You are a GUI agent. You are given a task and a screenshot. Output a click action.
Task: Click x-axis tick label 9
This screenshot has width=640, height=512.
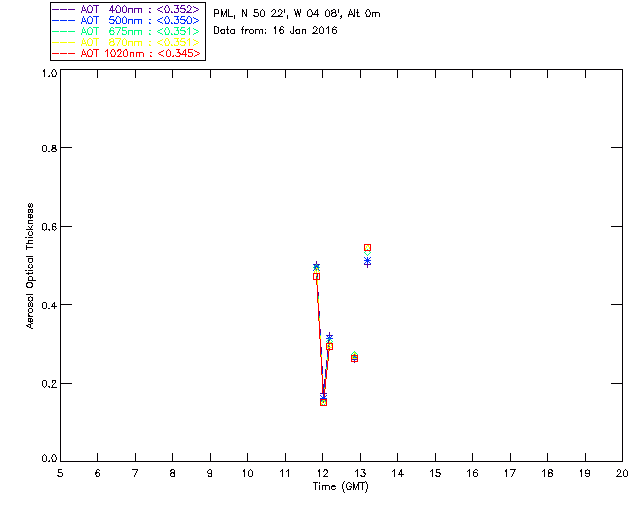coord(210,473)
